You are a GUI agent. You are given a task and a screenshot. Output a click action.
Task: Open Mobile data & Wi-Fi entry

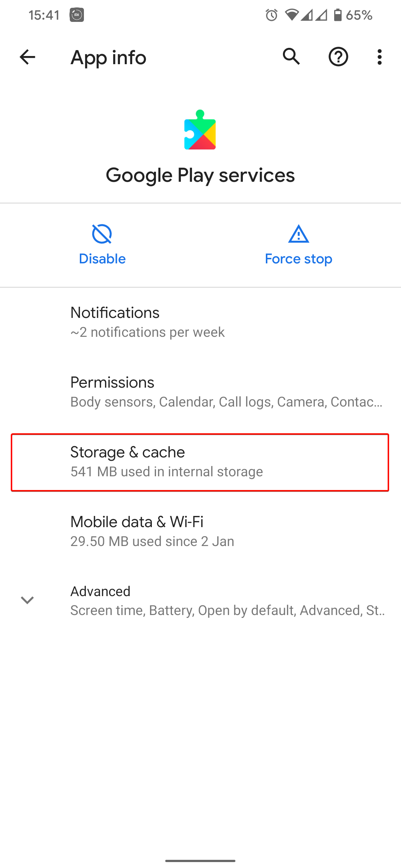pyautogui.click(x=200, y=531)
